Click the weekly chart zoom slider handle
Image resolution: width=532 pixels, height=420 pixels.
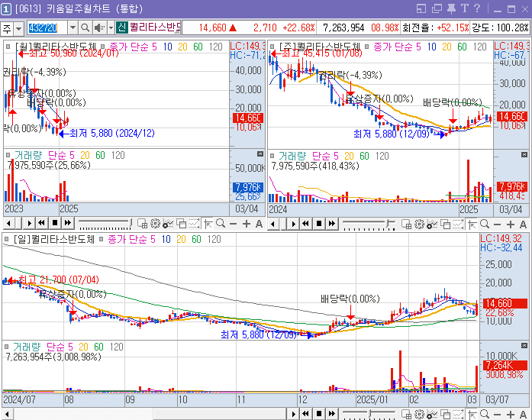tap(389, 224)
